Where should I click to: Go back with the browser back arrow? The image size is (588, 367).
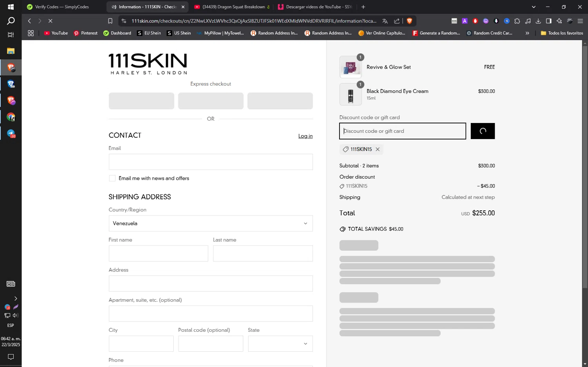29,21
